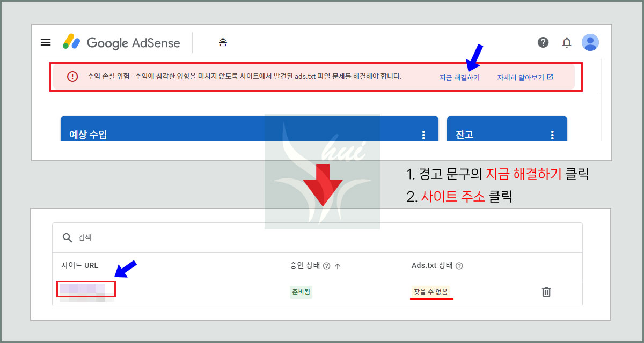
Task: Click the profile avatar
Action: [590, 42]
